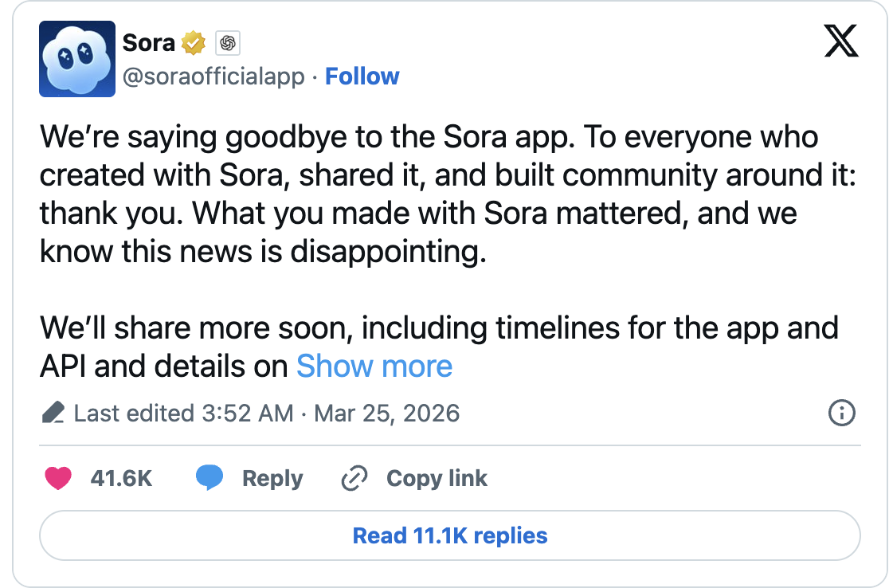Open the Last edited 3:52 AM timestamp
Screen dimensions: 889x588
267,414
